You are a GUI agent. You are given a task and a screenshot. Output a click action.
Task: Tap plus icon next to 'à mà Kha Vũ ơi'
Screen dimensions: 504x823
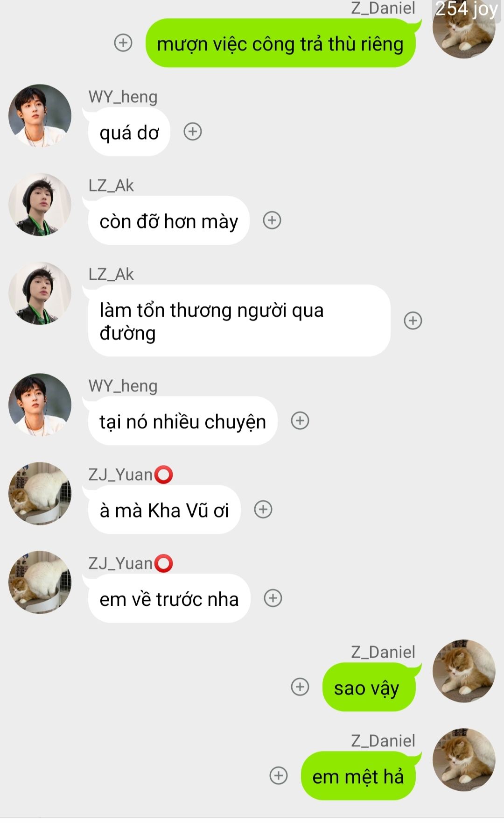coord(263,509)
